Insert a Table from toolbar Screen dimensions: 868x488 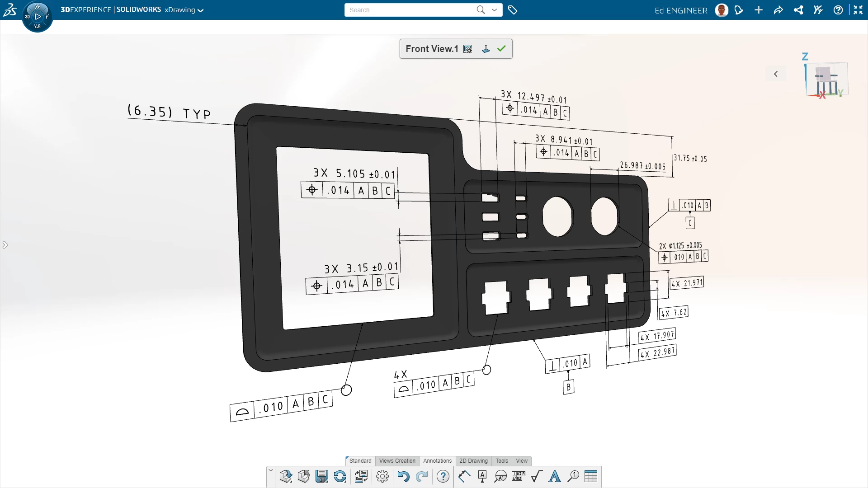(x=591, y=476)
